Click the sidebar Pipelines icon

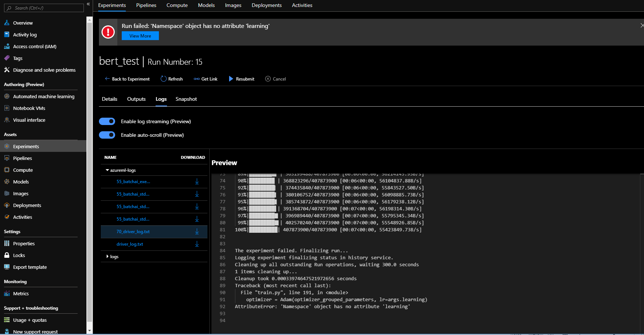7,158
